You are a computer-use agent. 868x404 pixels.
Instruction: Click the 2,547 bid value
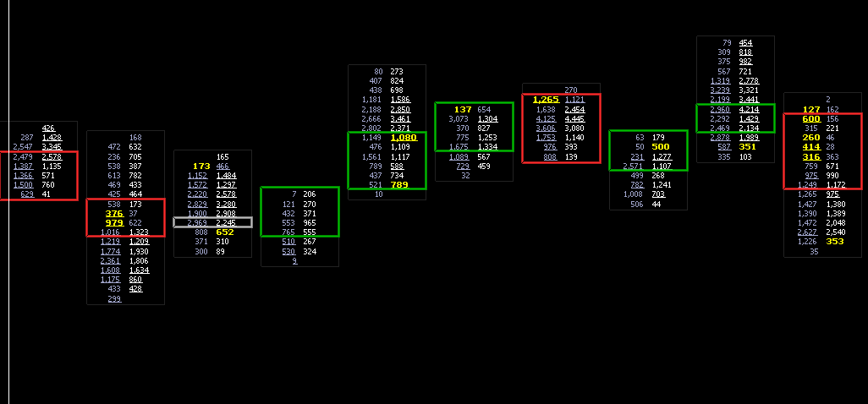point(23,146)
